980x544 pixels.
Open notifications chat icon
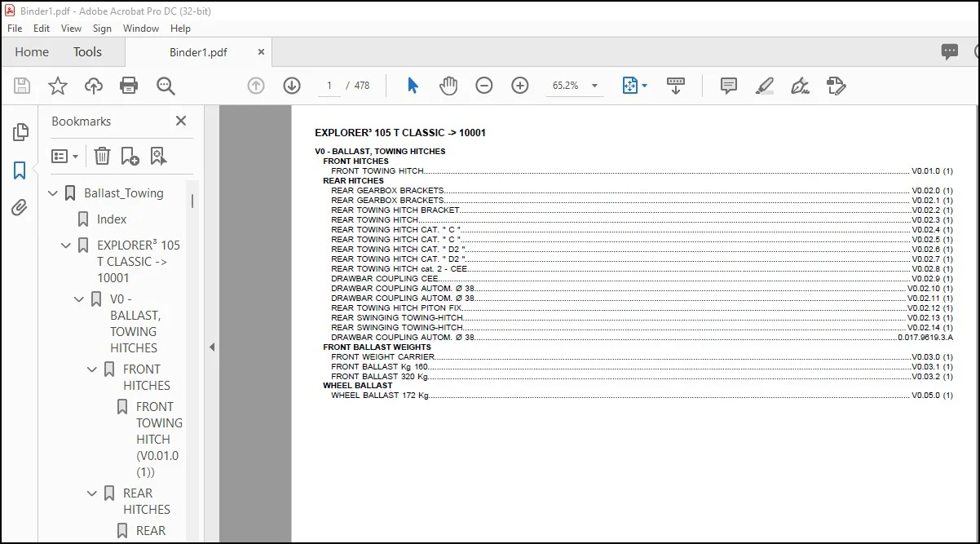point(950,52)
